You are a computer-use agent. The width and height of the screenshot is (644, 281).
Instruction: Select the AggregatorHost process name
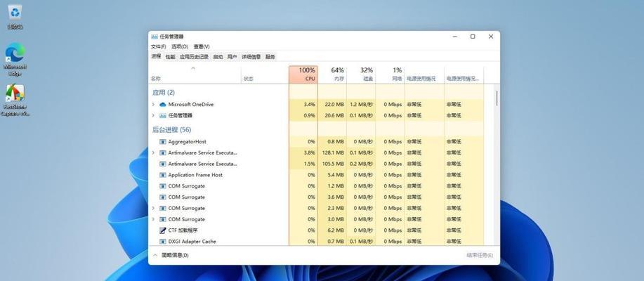point(188,142)
